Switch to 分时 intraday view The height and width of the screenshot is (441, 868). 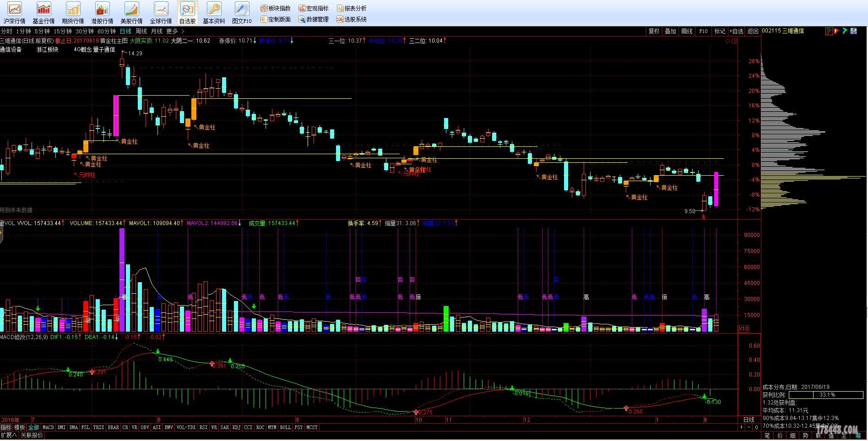6,31
